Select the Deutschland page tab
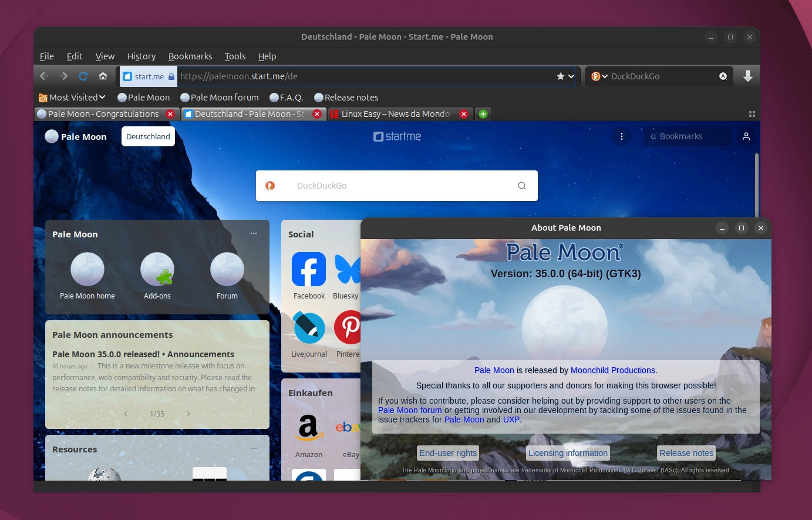This screenshot has width=812, height=520. coord(148,136)
